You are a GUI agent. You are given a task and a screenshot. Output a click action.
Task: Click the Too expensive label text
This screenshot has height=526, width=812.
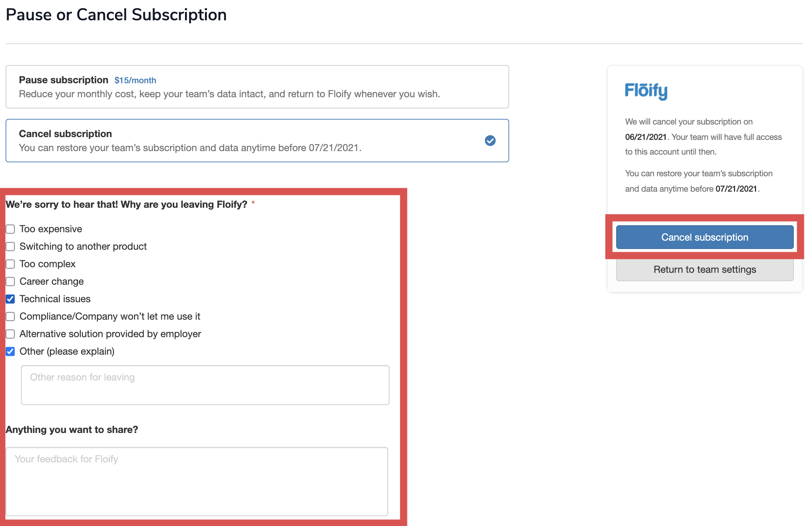tap(51, 229)
